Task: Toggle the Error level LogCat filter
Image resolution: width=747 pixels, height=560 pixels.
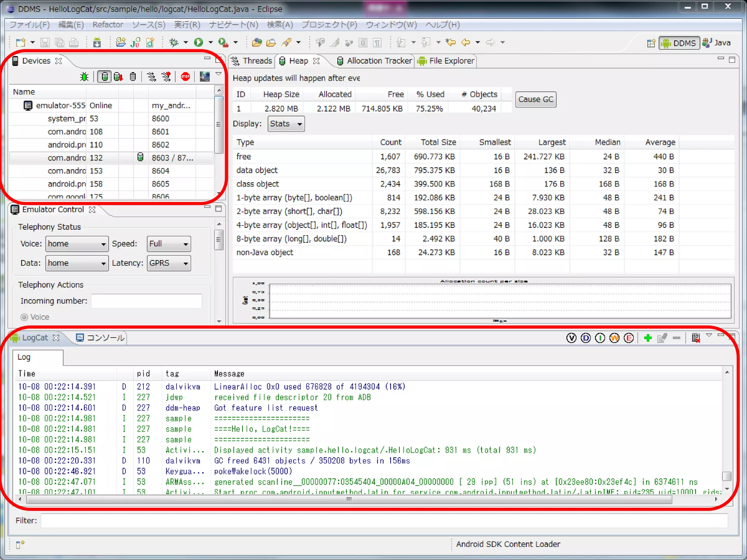Action: click(x=628, y=338)
